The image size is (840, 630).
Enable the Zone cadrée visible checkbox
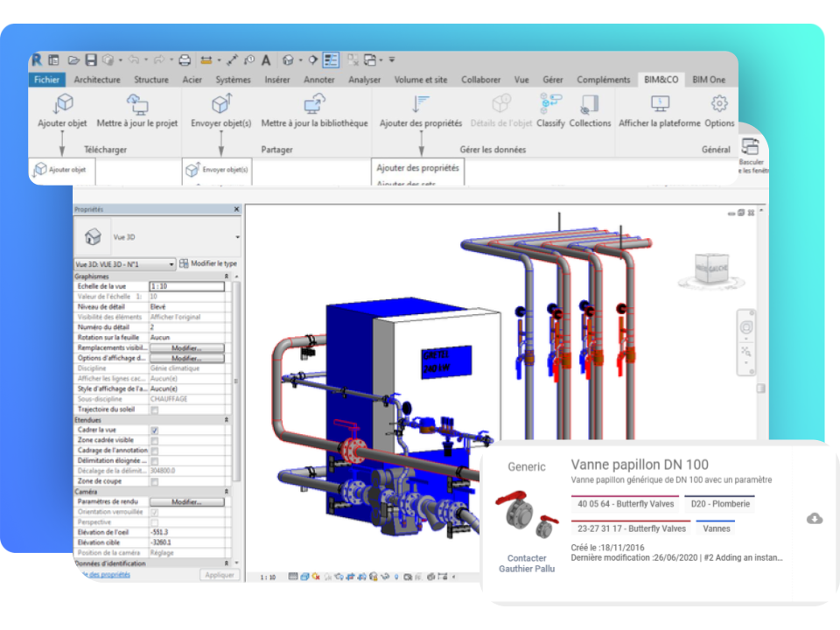click(x=154, y=440)
